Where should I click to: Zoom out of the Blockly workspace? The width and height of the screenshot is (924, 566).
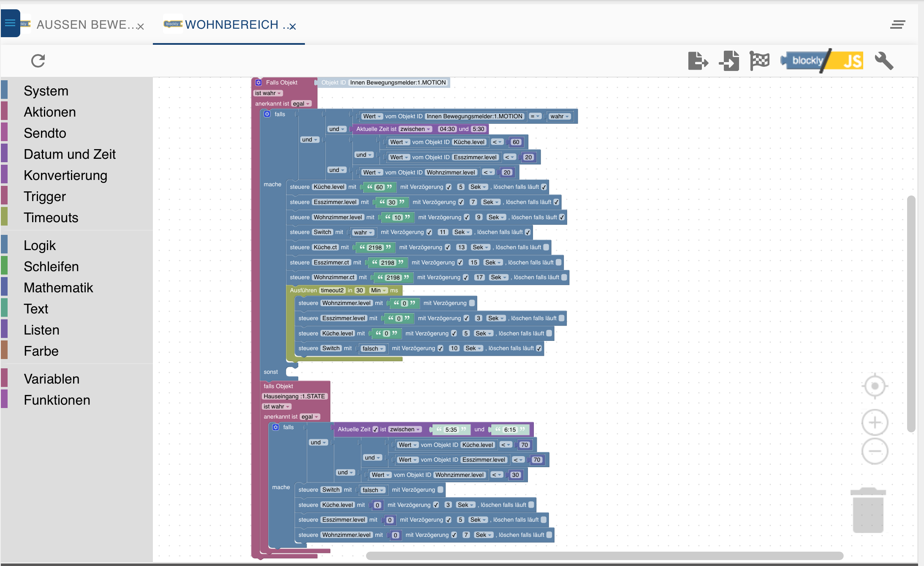tap(875, 451)
